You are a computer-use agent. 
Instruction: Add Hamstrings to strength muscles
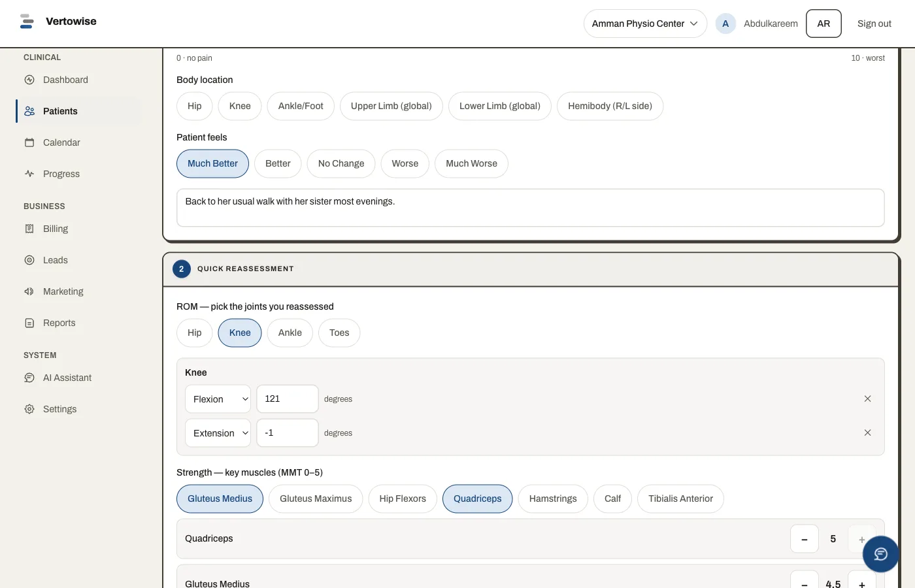point(553,498)
